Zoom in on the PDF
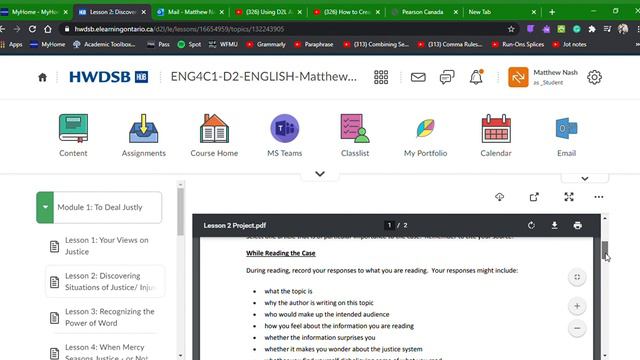The image size is (640, 360). pyautogui.click(x=577, y=306)
